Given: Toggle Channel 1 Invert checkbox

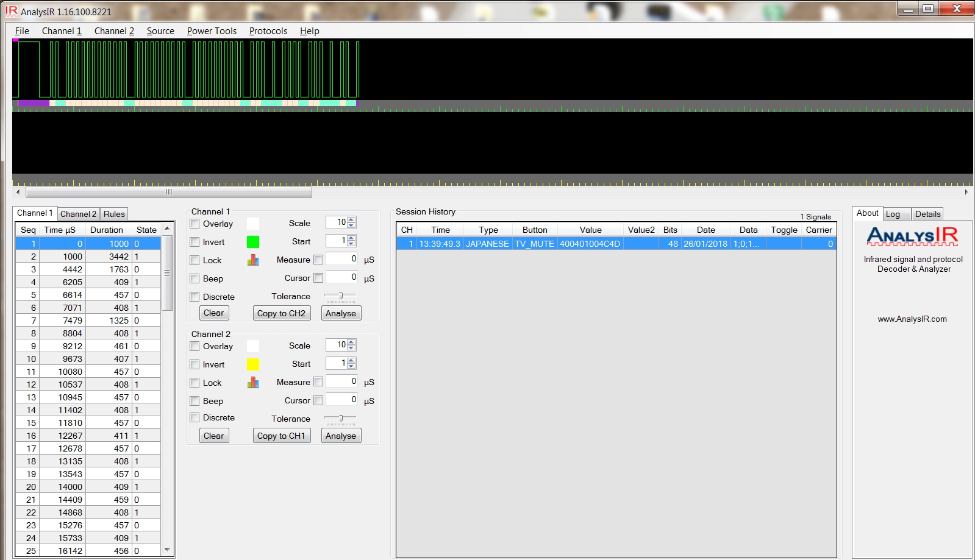Looking at the screenshot, I should (195, 242).
